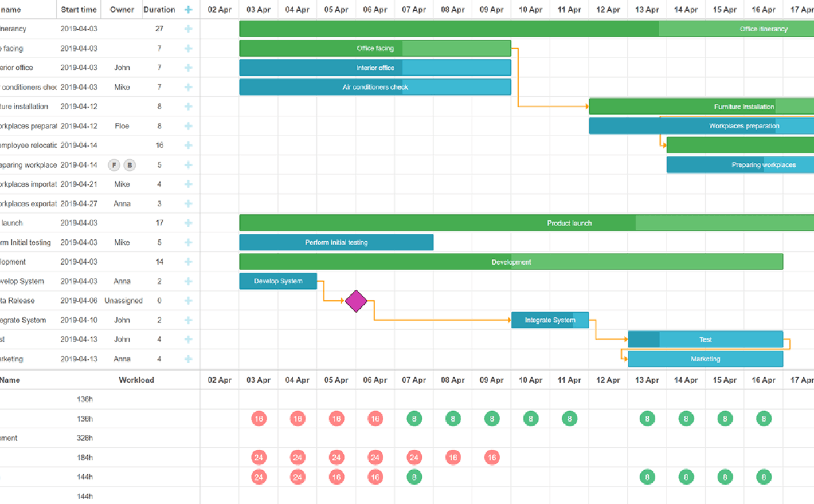
Task: Click the pink Beta Release milestone diamond
Action: tap(356, 301)
